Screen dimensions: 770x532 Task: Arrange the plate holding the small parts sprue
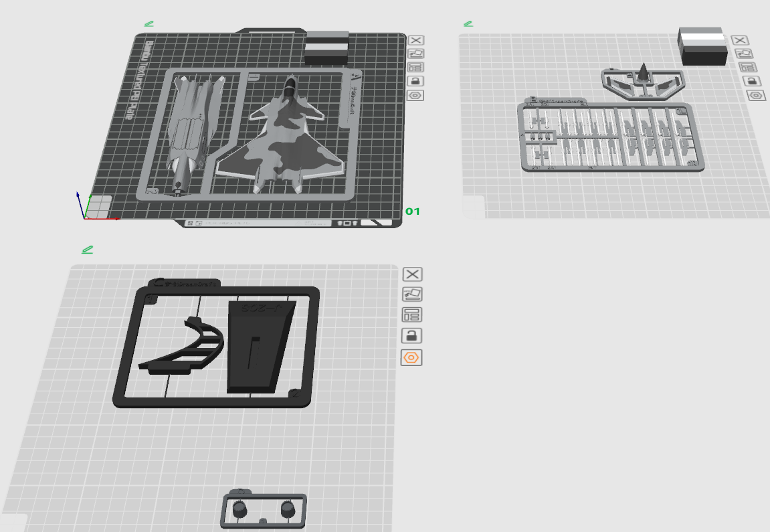(747, 68)
